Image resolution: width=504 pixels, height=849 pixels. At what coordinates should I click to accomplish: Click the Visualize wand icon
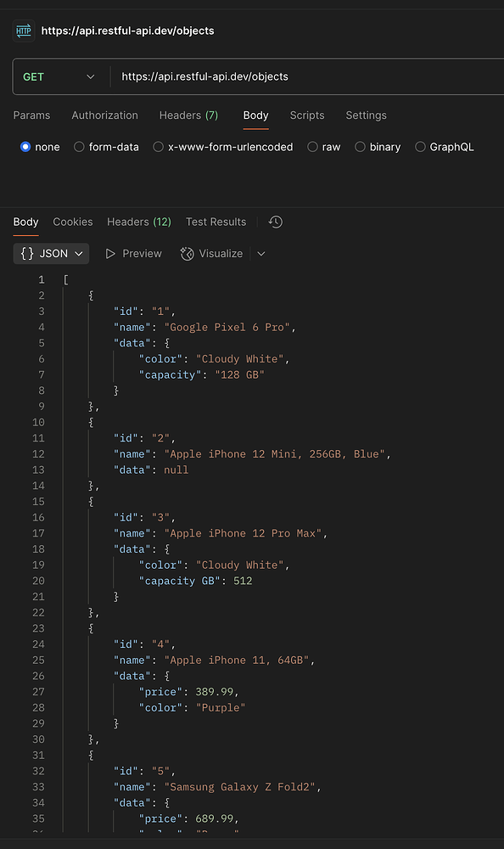tap(186, 253)
